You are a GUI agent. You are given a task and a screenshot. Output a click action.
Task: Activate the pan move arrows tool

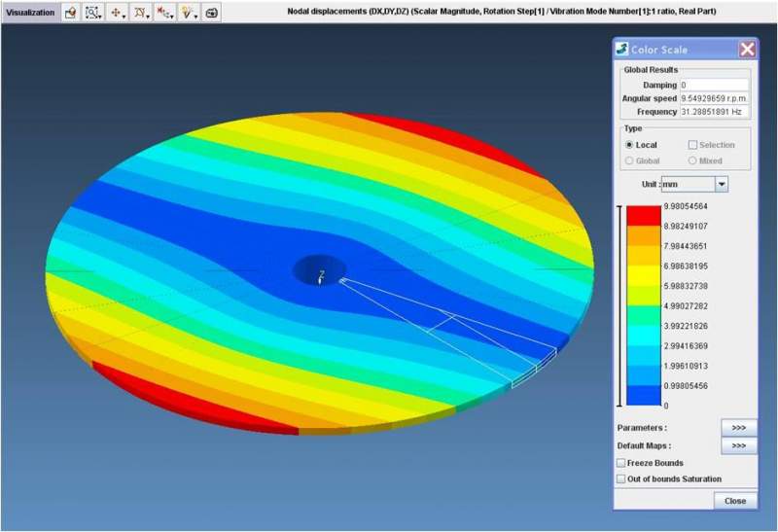116,13
